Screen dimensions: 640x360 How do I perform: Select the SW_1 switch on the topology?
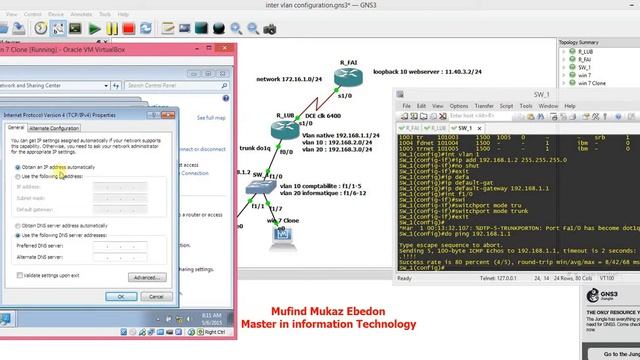[261, 187]
